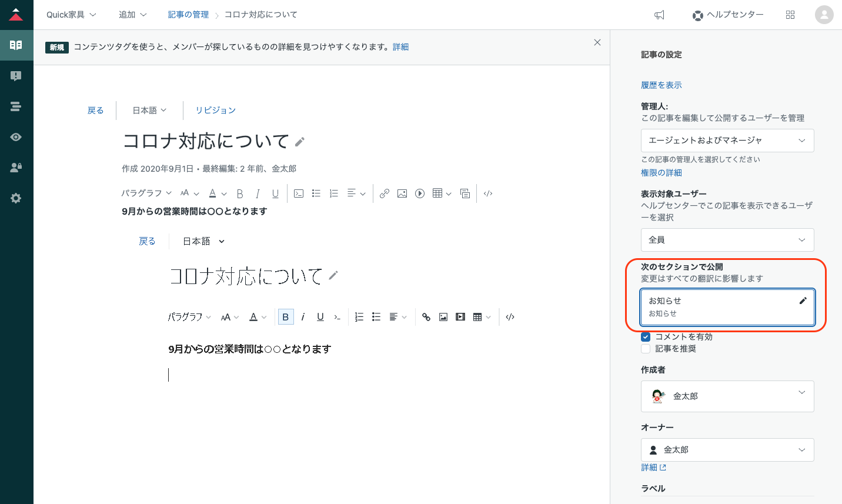Click the 詳細 link in the banner

(x=401, y=47)
